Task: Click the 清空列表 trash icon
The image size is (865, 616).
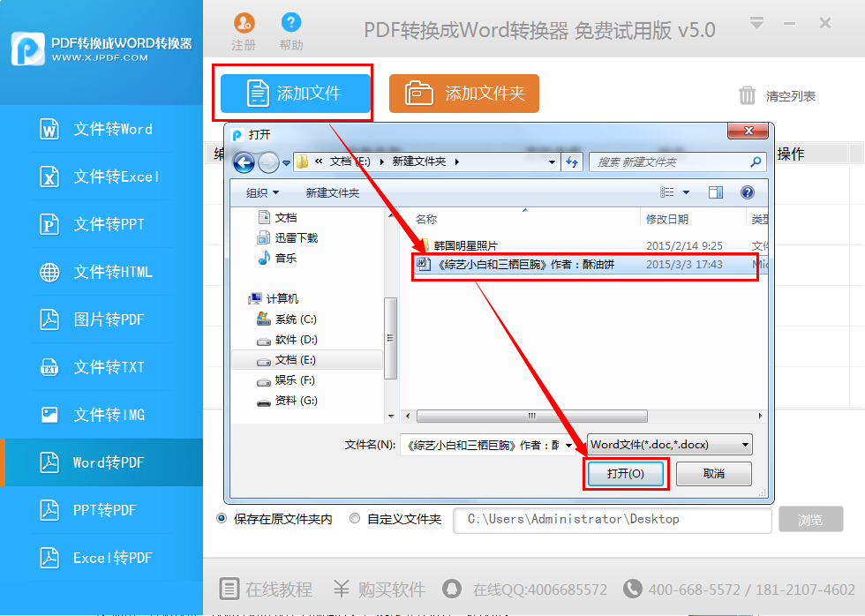Action: pyautogui.click(x=747, y=95)
